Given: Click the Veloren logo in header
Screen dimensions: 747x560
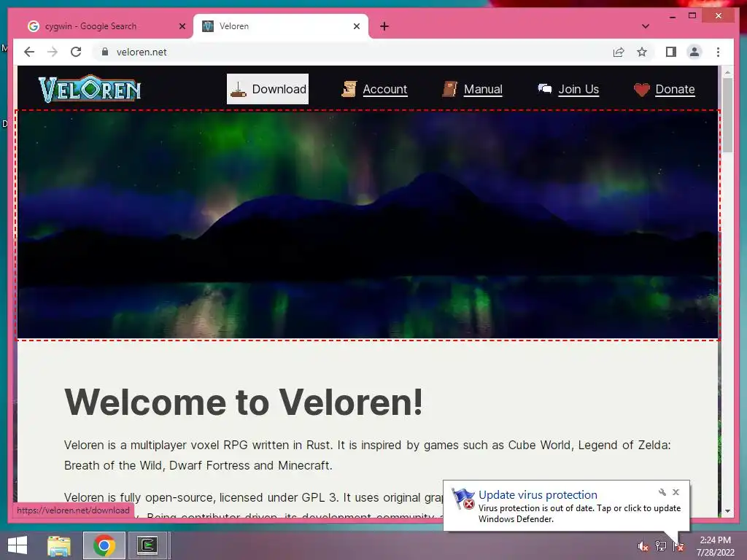Looking at the screenshot, I should [x=90, y=88].
